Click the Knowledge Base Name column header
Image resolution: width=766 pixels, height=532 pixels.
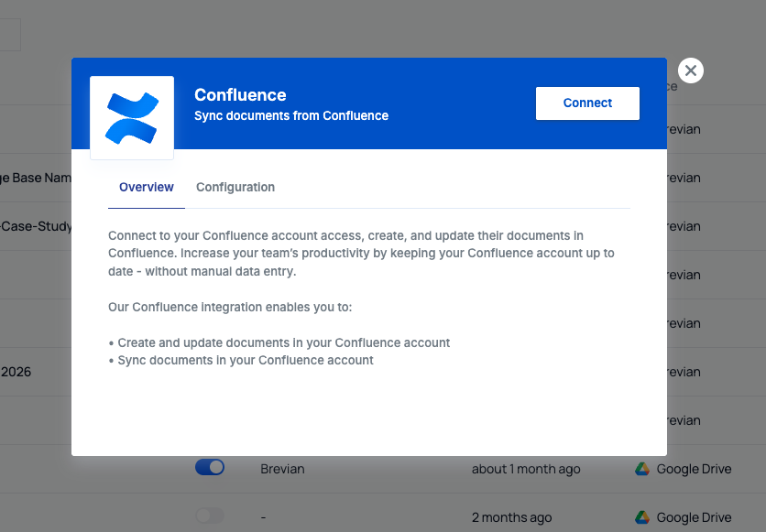point(35,178)
